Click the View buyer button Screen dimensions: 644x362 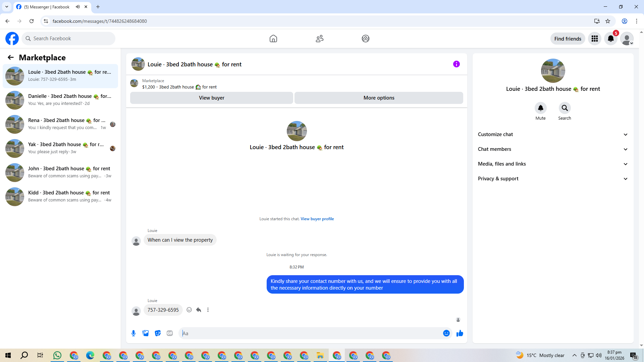(211, 98)
